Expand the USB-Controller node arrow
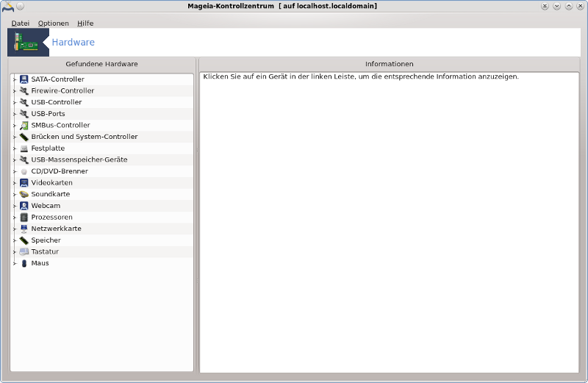This screenshot has height=383, width=588. point(15,102)
